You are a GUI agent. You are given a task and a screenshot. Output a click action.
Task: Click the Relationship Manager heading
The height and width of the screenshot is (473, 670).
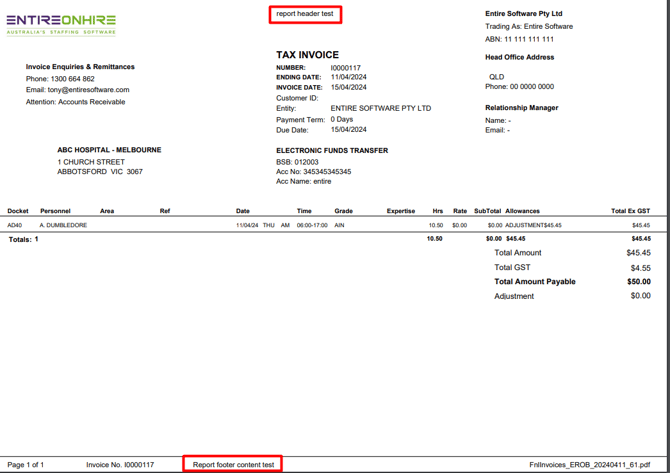tap(521, 108)
